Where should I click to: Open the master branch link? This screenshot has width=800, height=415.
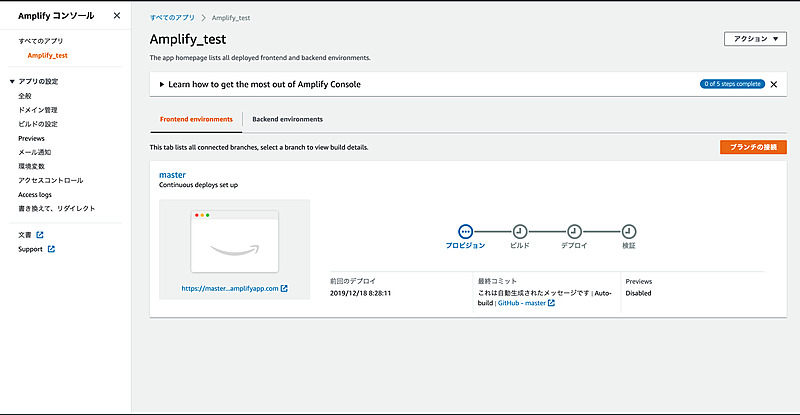coord(172,175)
